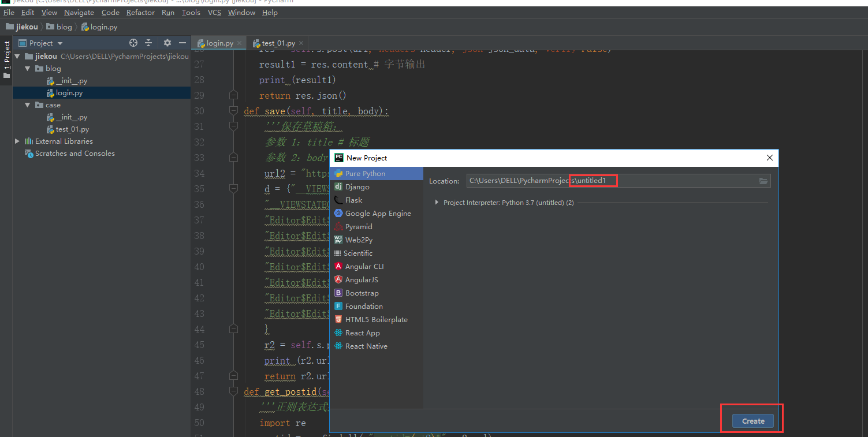This screenshot has width=868, height=437.
Task: Pick the Angular CLI project type
Action: [x=376, y=266]
